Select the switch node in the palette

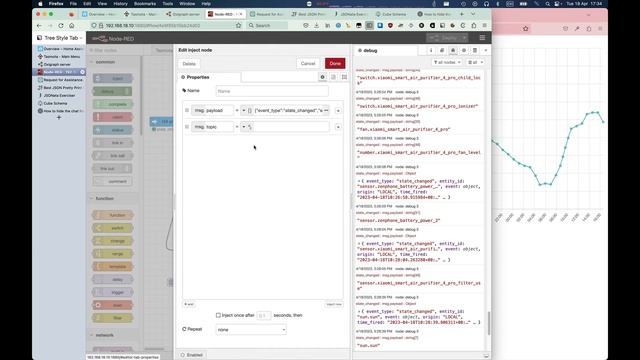tap(113, 228)
